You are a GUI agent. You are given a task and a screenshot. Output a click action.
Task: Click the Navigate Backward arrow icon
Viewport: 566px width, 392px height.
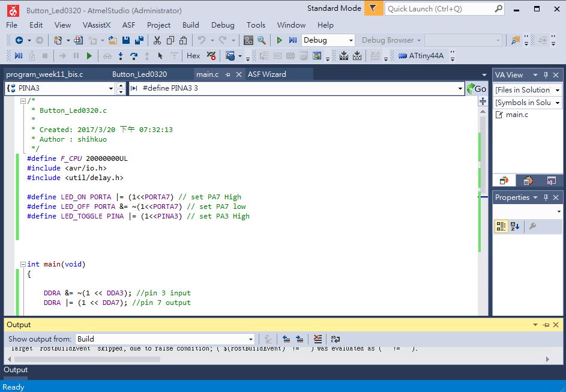(20, 40)
